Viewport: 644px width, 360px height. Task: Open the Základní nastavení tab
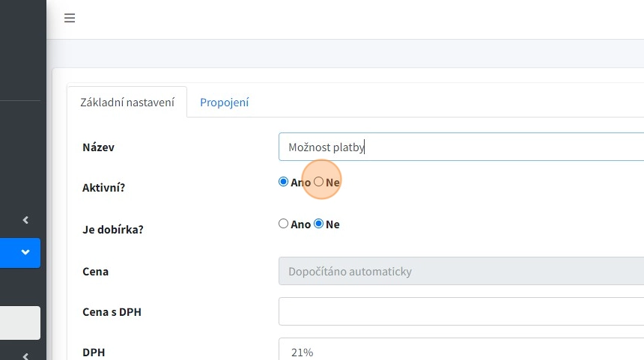click(127, 103)
